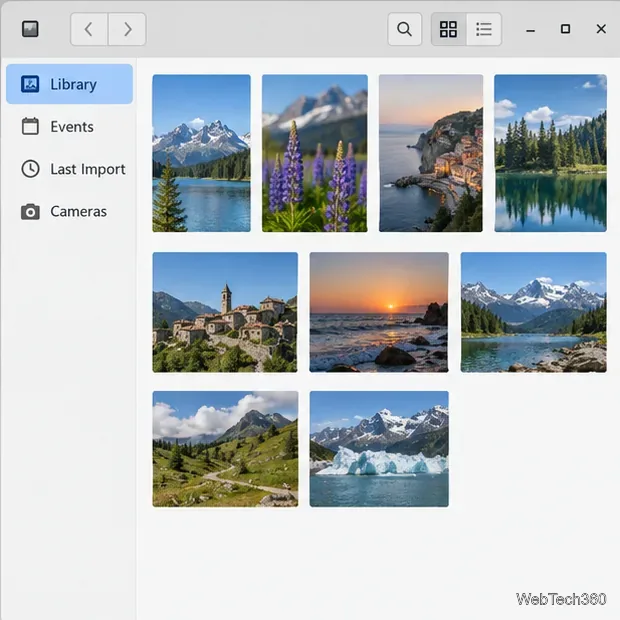Switch to list view
620x620 pixels.
click(484, 29)
